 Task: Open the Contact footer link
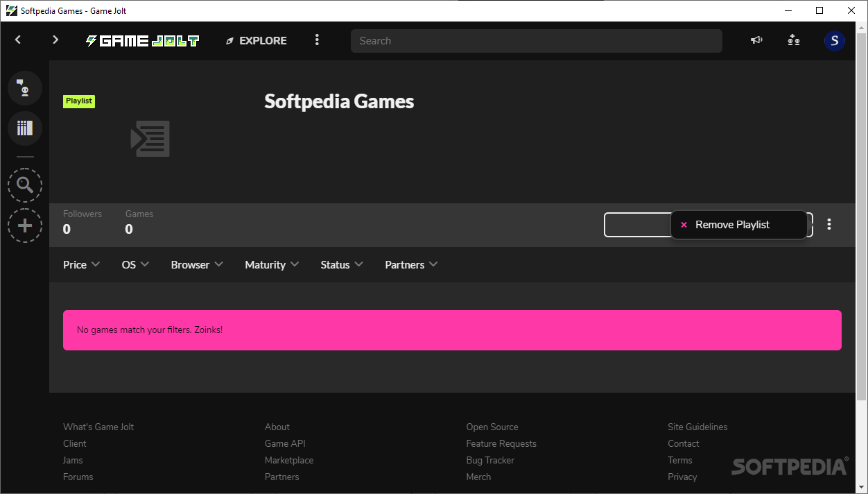point(684,443)
